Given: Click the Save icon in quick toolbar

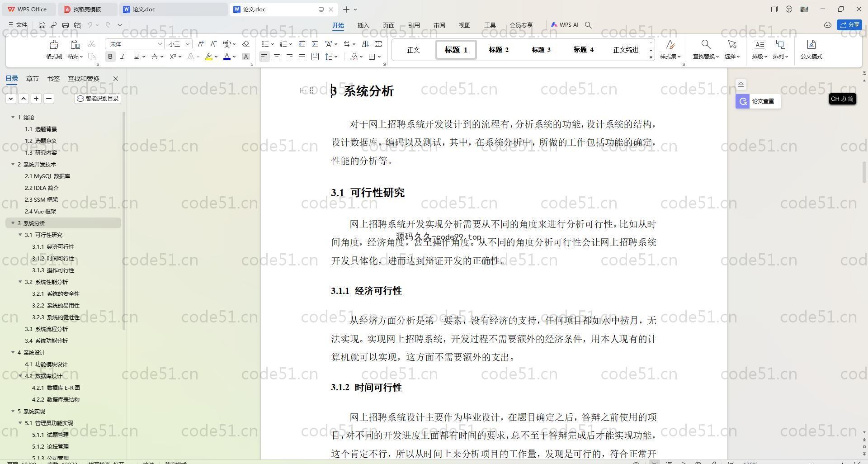Looking at the screenshot, I should pos(42,25).
